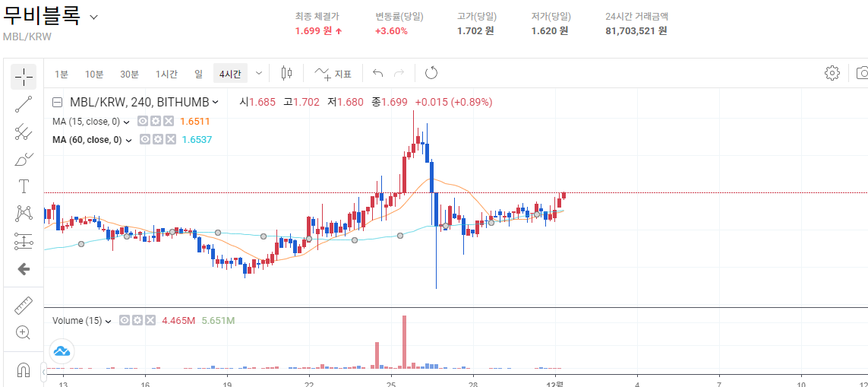Select the XABCD pattern tool
This screenshot has width=868, height=387.
[x=24, y=214]
